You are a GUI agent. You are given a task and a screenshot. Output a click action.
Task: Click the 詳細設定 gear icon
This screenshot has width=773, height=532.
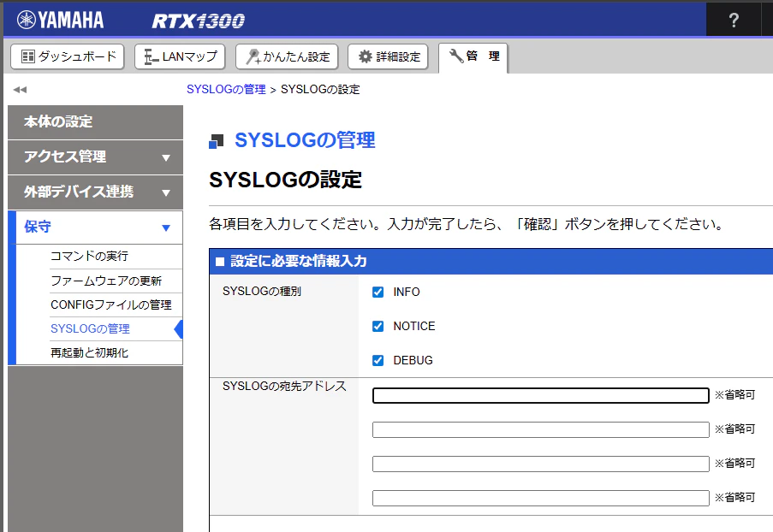366,56
